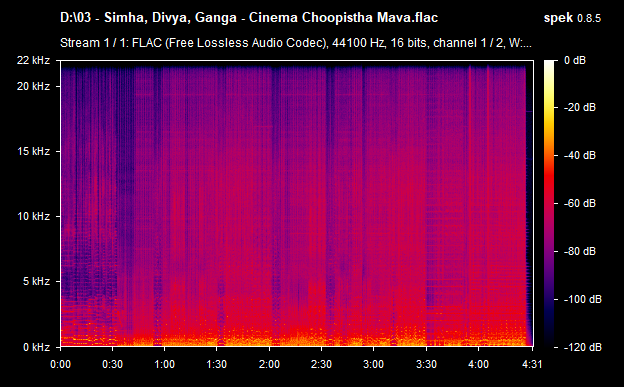Select the 1:00 time axis label
This screenshot has width=624, height=387.
pos(164,364)
